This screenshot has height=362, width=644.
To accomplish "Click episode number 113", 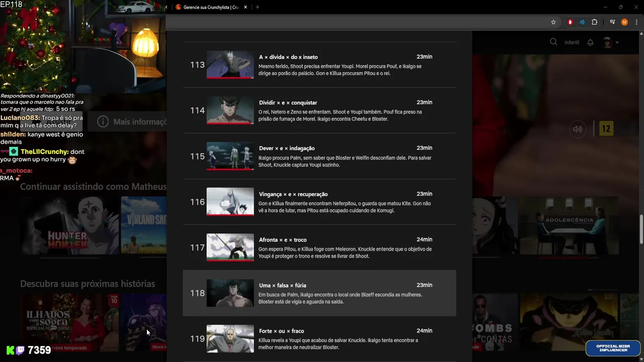I will click(x=197, y=65).
